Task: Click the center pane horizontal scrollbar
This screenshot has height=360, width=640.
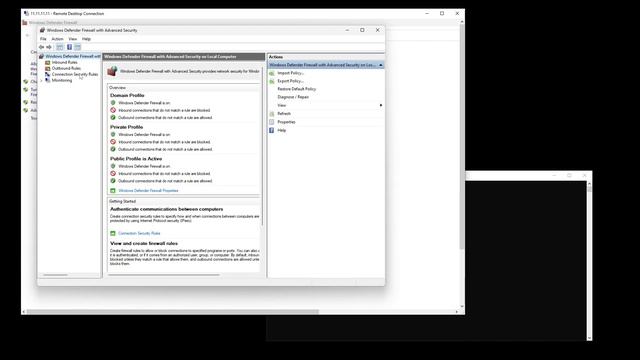Action: click(164, 275)
